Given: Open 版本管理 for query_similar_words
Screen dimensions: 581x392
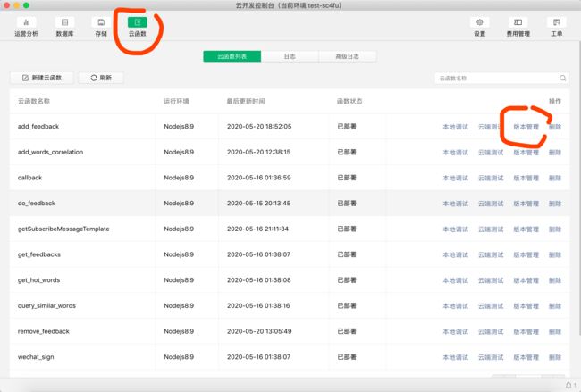Looking at the screenshot, I should pyautogui.click(x=526, y=305).
